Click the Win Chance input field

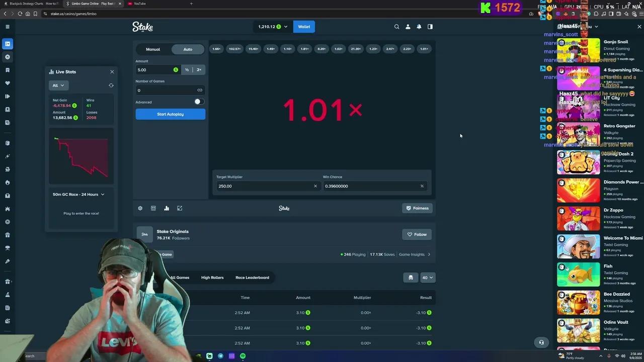pos(375,186)
